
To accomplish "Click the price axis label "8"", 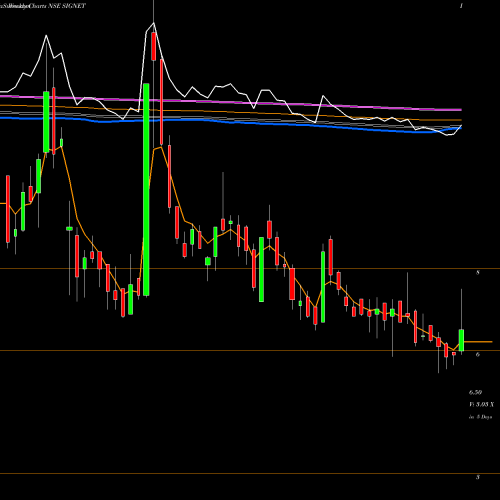I will [478, 273].
